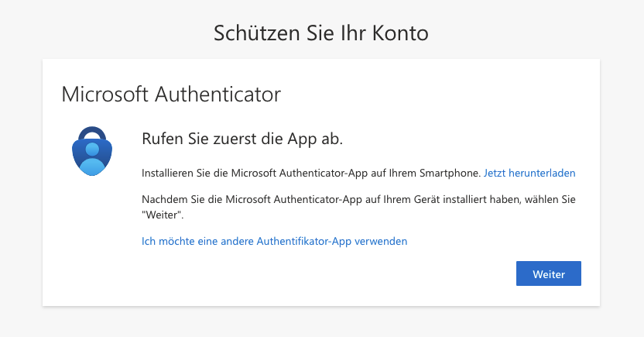Click the gray area right of the page heading
The width and height of the screenshot is (644, 337).
click(x=542, y=33)
